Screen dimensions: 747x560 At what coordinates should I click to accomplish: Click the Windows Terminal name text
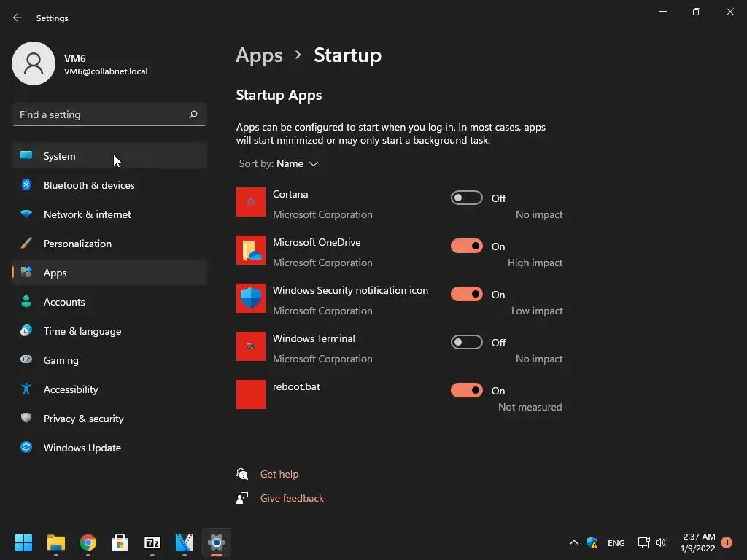(x=314, y=338)
